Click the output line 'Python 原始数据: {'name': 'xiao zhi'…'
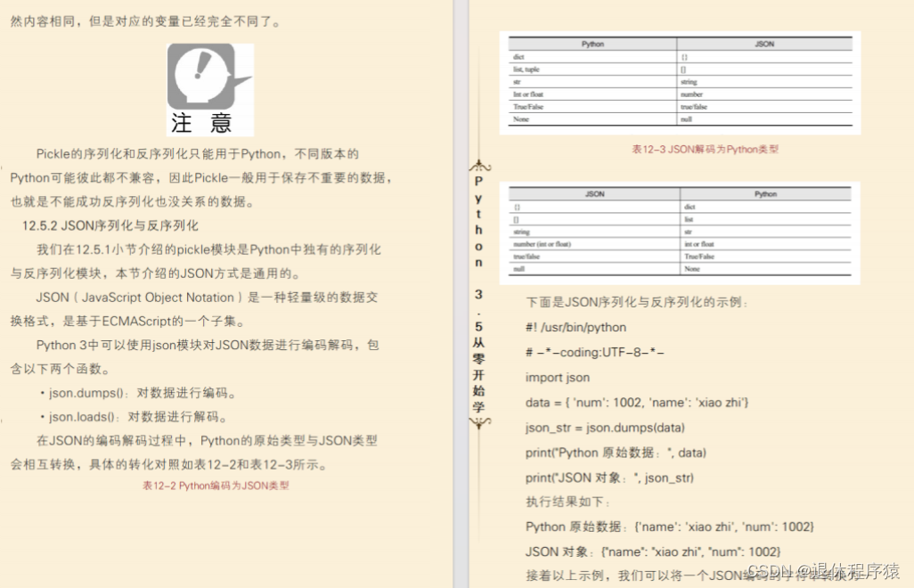 670,527
